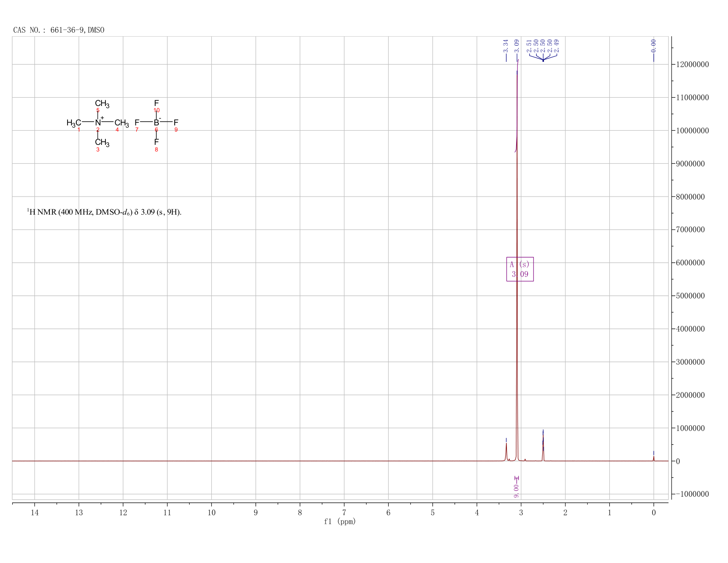The image size is (728, 563).
Task: Click the CH3 group labeled 4
Action: click(x=122, y=123)
